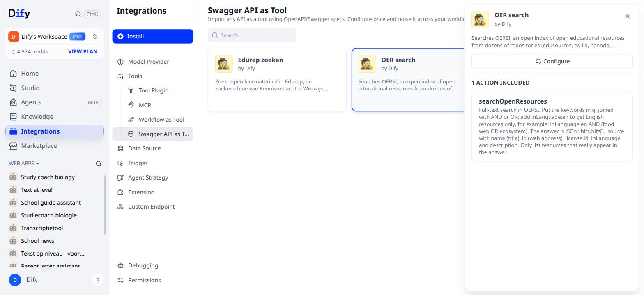Image resolution: width=644 pixels, height=295 pixels.
Task: Open Debugging page
Action: pos(153,265)
